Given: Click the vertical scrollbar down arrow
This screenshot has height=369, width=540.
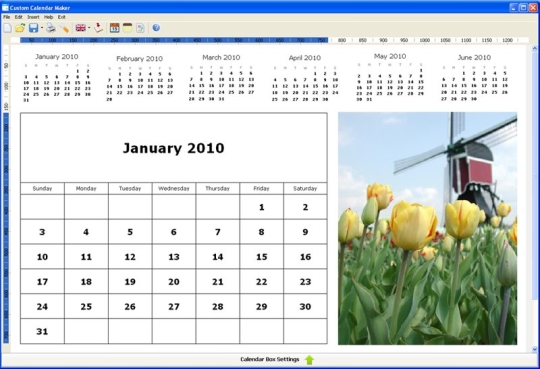Looking at the screenshot, I should (535, 349).
